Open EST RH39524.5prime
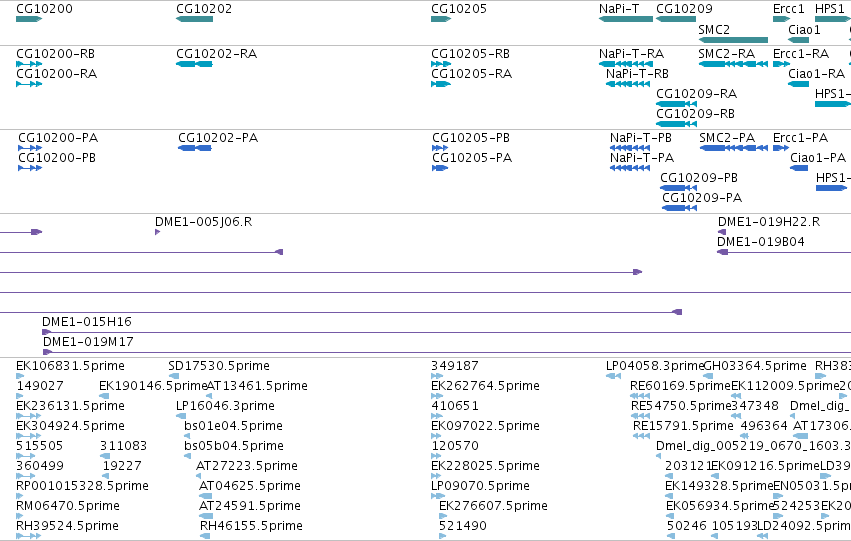The height and width of the screenshot is (541, 851). [x=28, y=536]
